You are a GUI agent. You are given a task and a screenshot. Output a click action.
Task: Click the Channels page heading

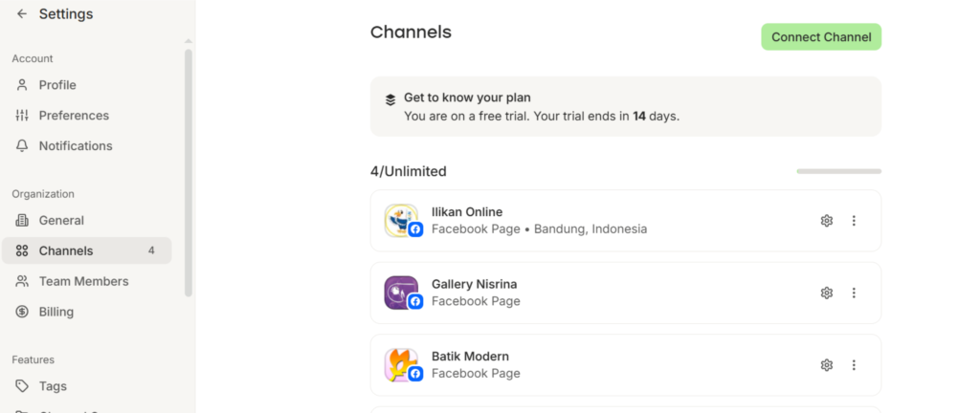[x=411, y=33]
